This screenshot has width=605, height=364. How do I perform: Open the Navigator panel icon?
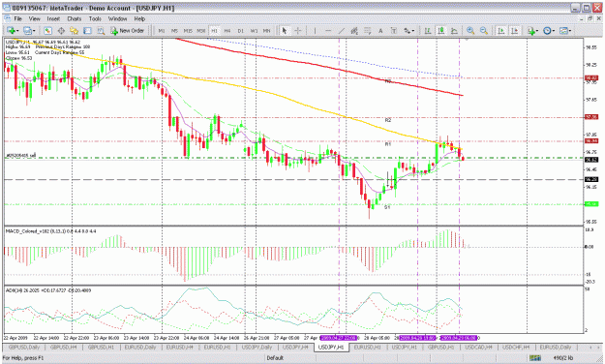[x=75, y=30]
